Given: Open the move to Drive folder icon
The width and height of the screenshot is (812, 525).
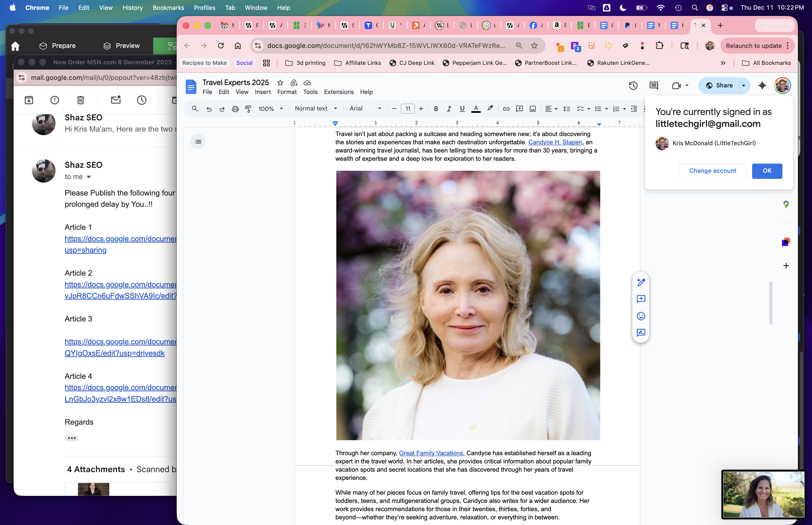Looking at the screenshot, I should 294,83.
